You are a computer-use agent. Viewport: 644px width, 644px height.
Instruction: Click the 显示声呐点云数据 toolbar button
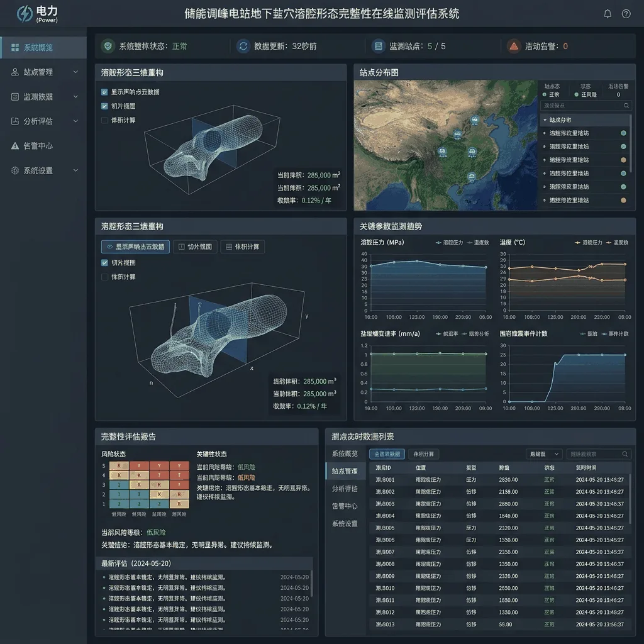pos(136,247)
